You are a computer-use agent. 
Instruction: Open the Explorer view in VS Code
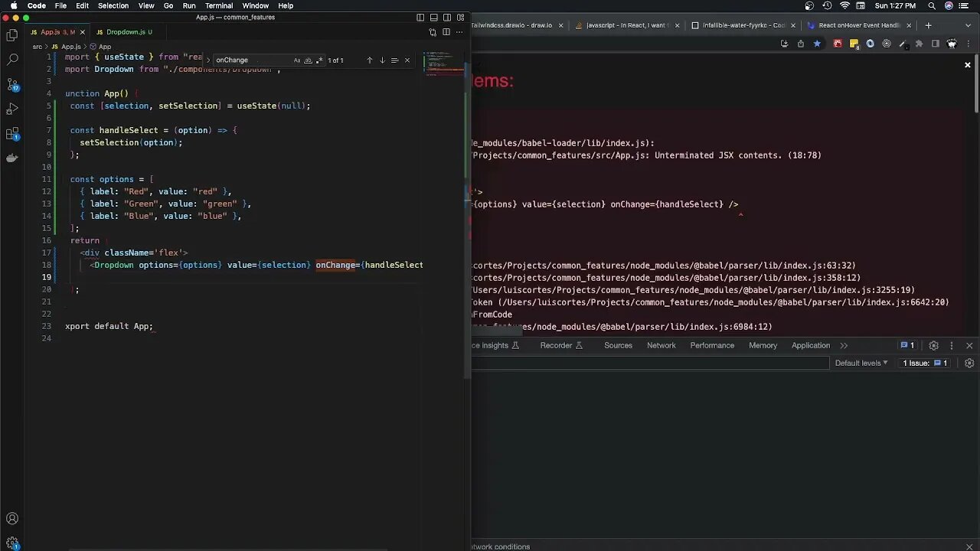coord(12,34)
